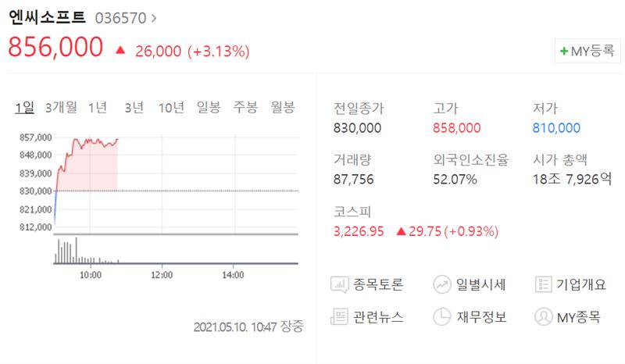Show the 10년 chart view

171,107
